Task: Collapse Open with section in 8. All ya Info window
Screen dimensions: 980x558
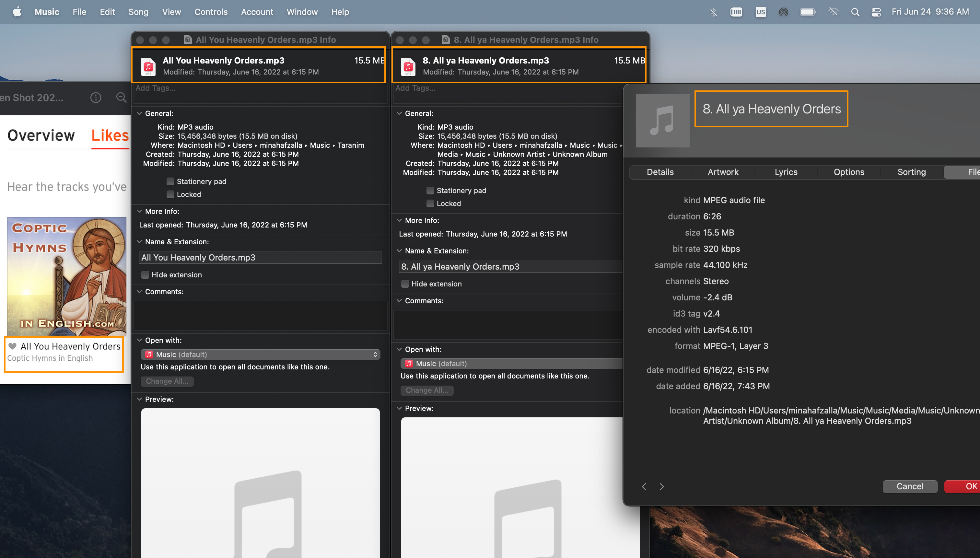Action: point(399,350)
